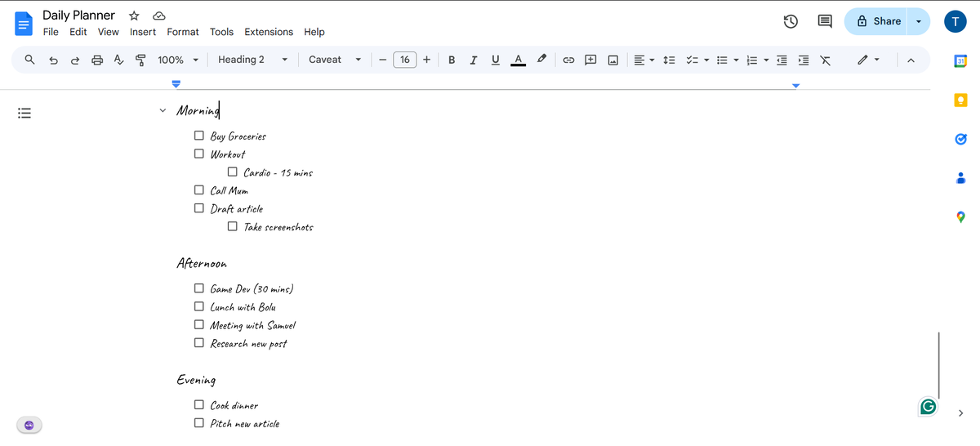Open the Heading 2 styles dropdown
The image size is (980, 446).
[252, 60]
